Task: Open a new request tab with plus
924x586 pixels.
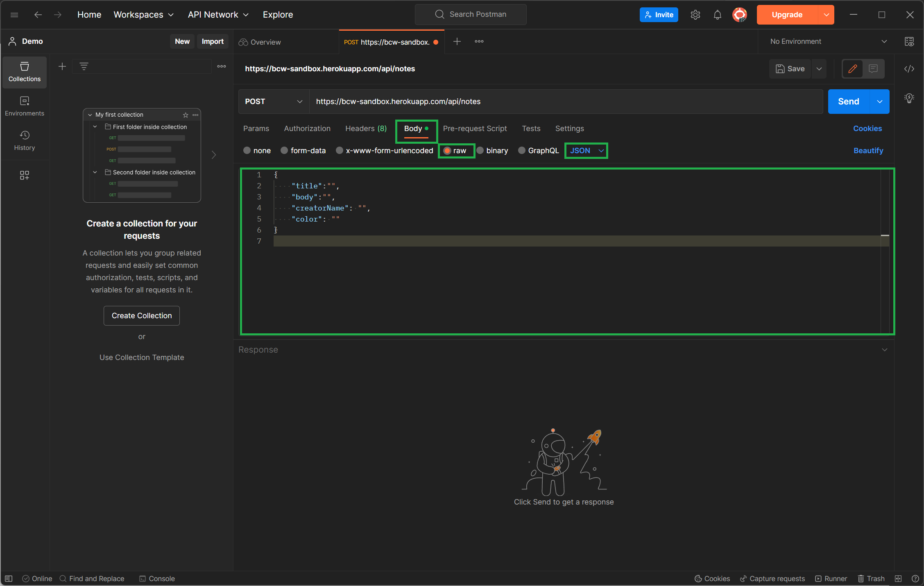Action: (x=457, y=41)
